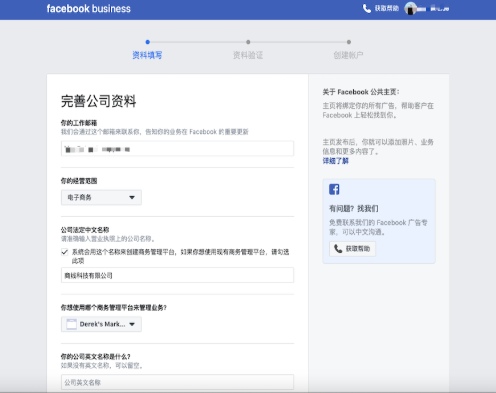Focus the 公司英文名称 input field
The width and height of the screenshot is (496, 393).
click(177, 382)
